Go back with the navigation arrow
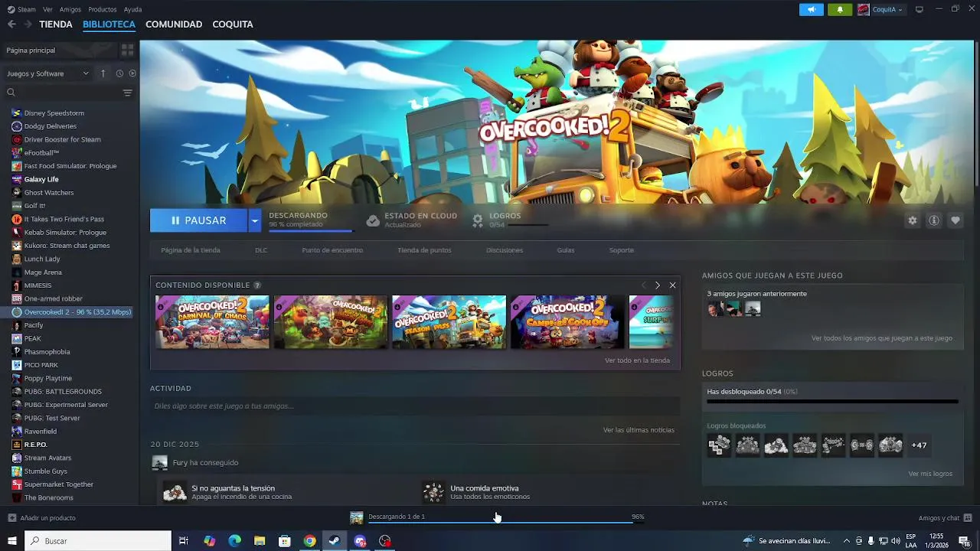980x551 pixels. (x=11, y=24)
